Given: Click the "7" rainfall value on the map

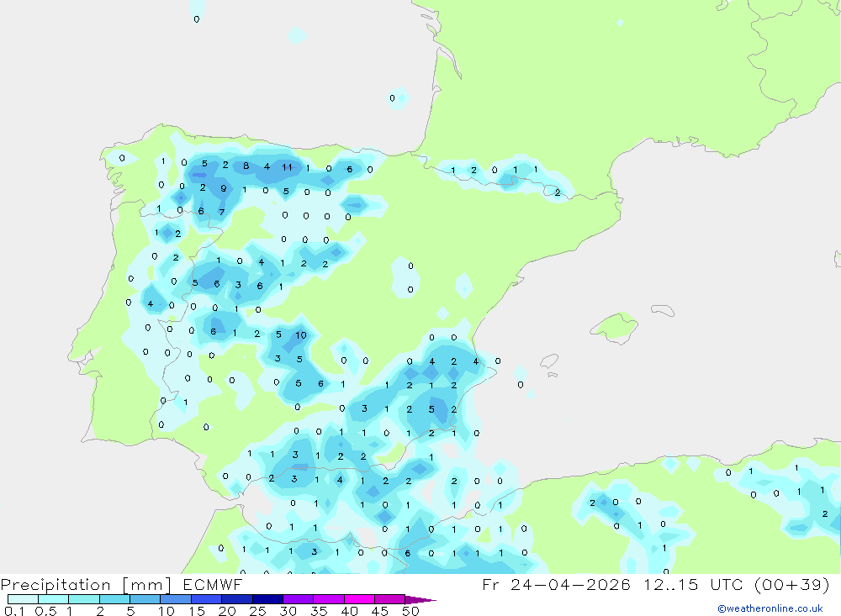Looking at the screenshot, I should (221, 213).
